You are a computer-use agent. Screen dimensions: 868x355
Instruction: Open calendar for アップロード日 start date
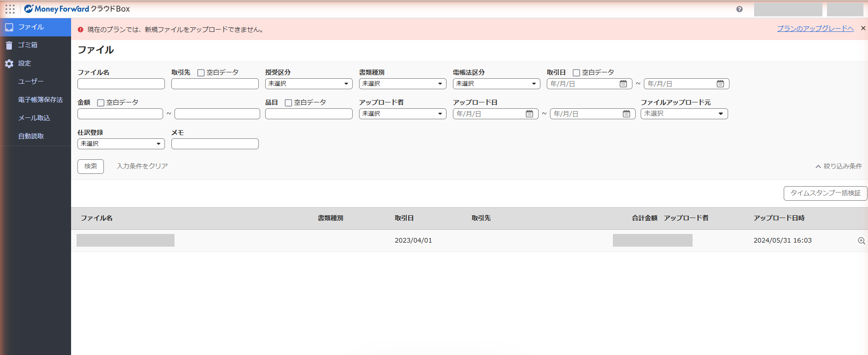point(529,114)
